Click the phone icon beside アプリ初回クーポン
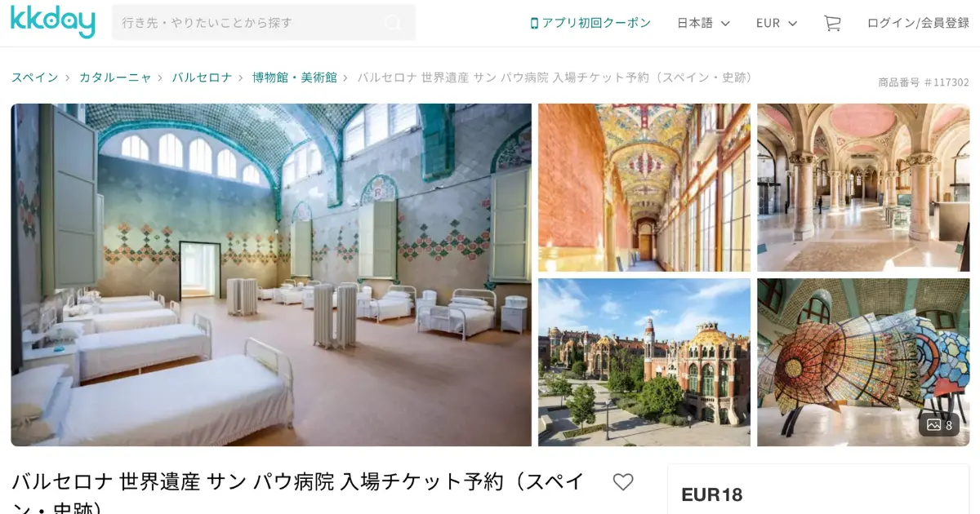980x514 pixels. 534,23
